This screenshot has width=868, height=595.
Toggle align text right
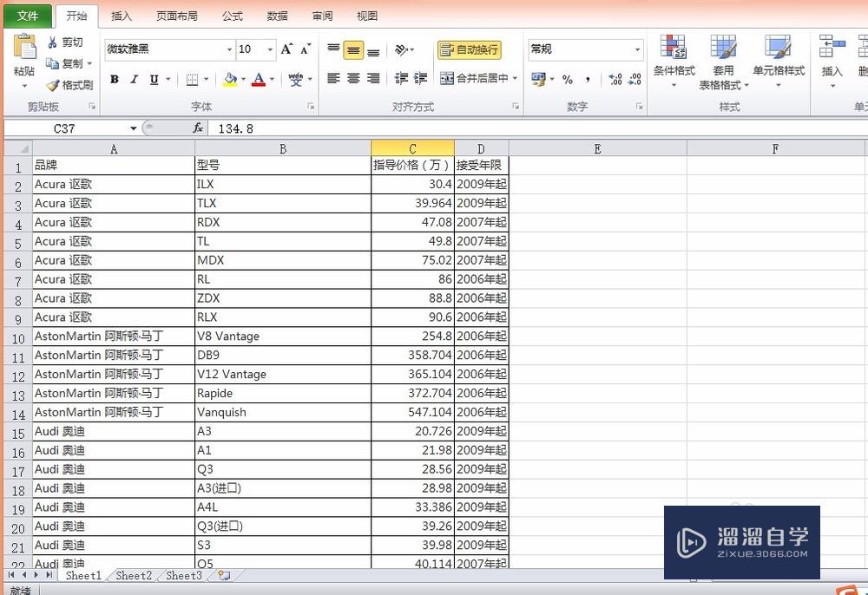tap(373, 79)
